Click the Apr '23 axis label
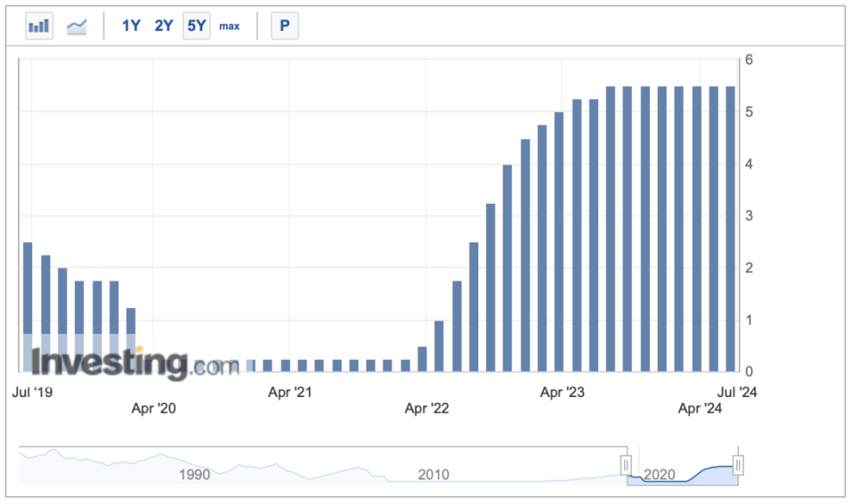851x504 pixels. 563,391
